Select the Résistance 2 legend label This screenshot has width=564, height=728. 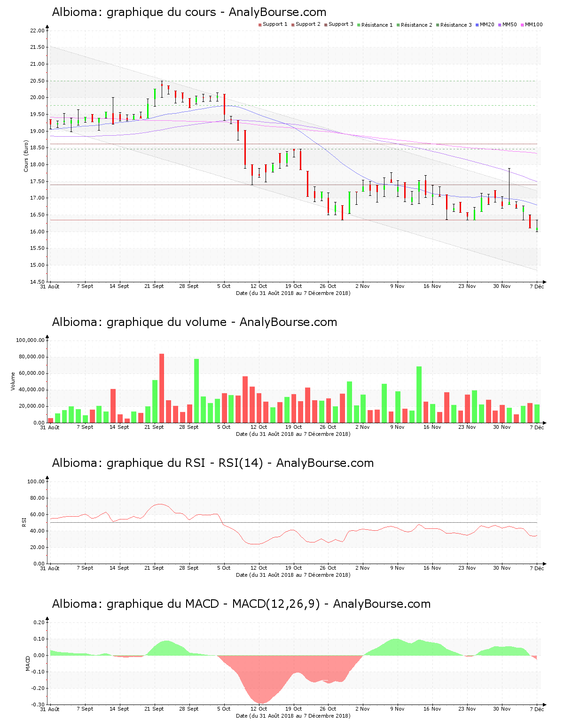click(x=416, y=25)
